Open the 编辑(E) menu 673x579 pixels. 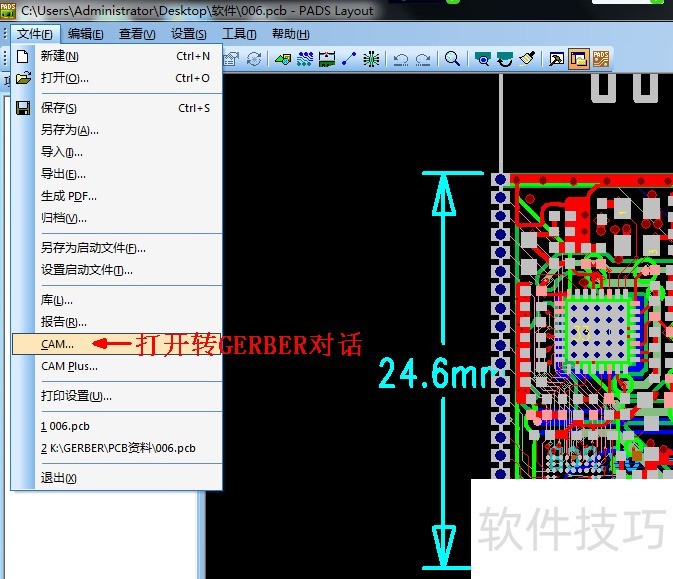click(x=85, y=34)
